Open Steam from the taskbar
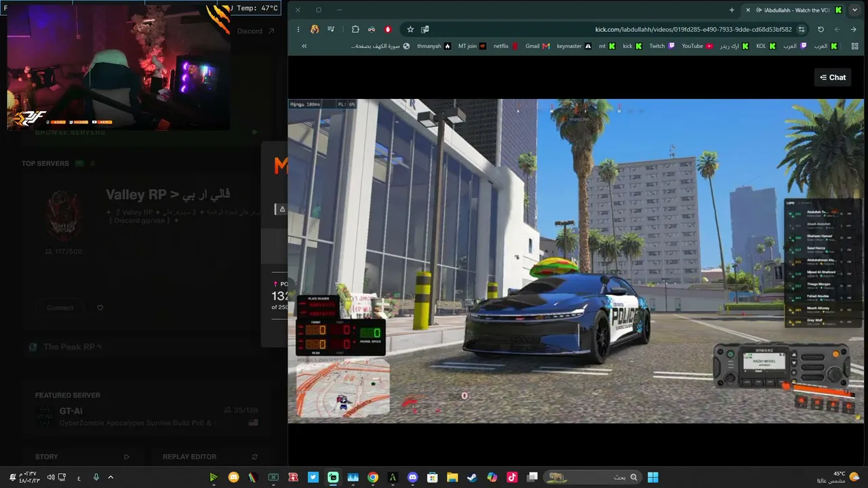Image resolution: width=868 pixels, height=488 pixels. pyautogui.click(x=472, y=477)
